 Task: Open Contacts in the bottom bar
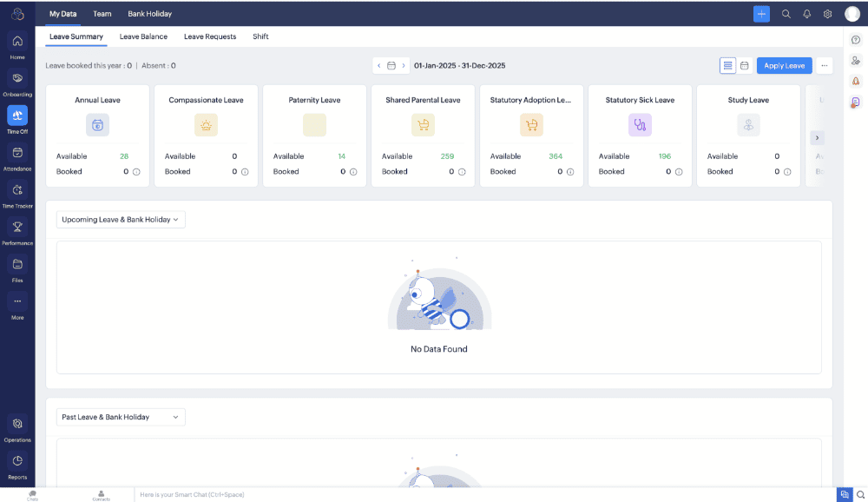point(101,495)
